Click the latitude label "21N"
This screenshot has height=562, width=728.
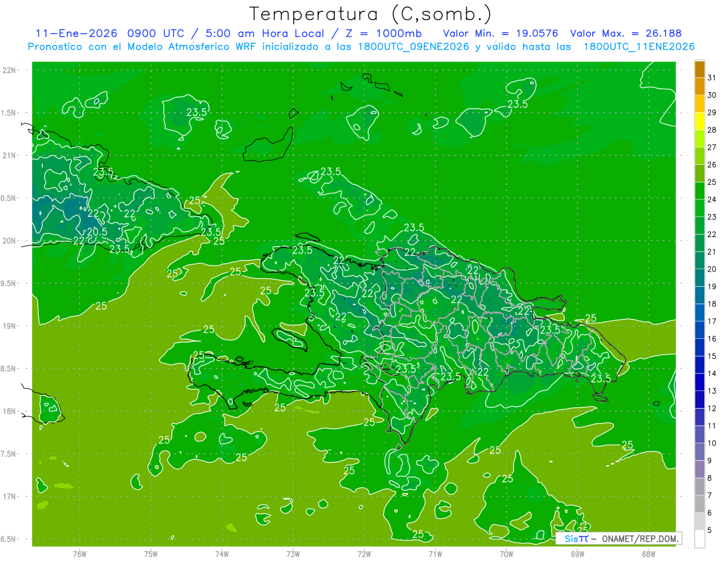[10, 155]
